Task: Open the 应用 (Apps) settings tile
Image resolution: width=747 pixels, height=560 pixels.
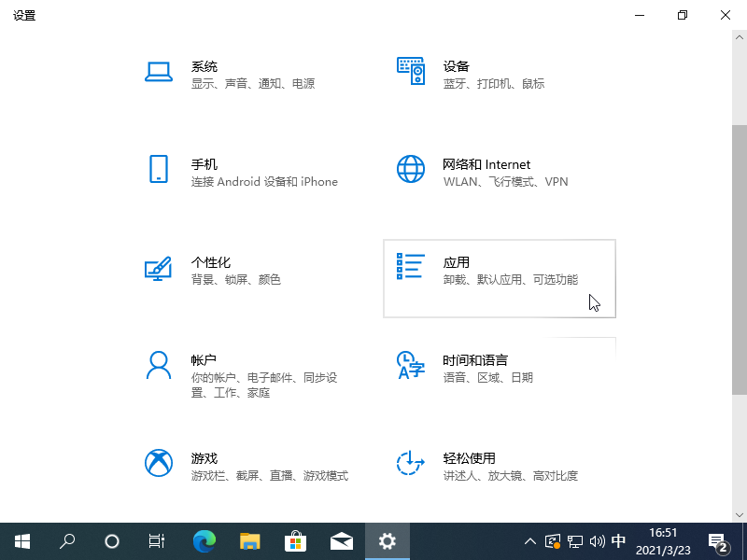Action: [x=500, y=278]
